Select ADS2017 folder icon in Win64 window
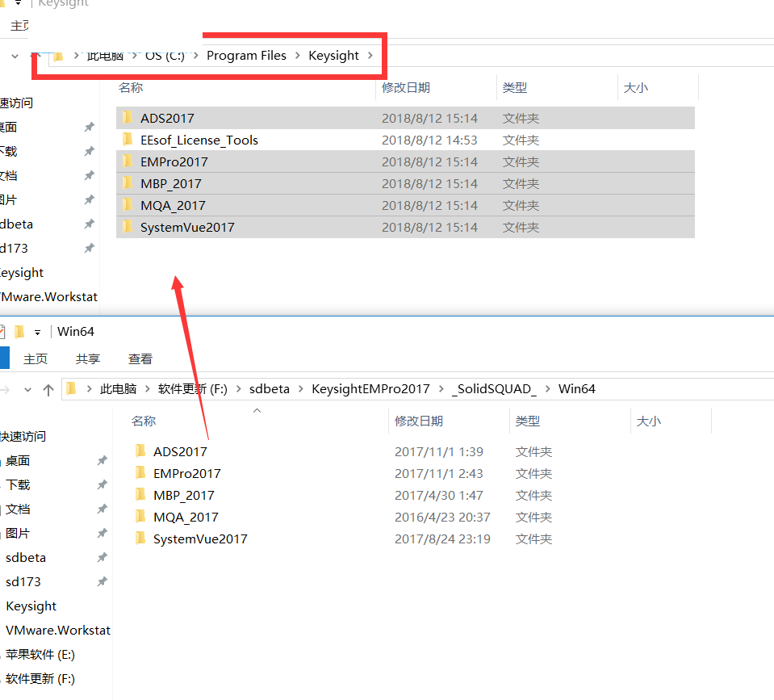774x700 pixels. (x=140, y=451)
